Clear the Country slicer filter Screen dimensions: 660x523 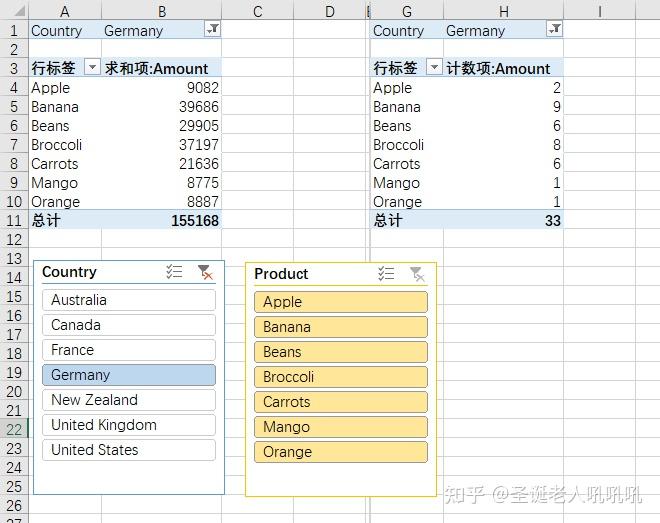click(x=204, y=272)
